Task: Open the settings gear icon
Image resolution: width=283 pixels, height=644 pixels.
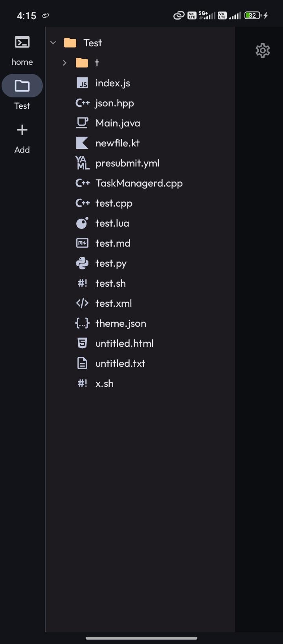Action: (x=263, y=51)
